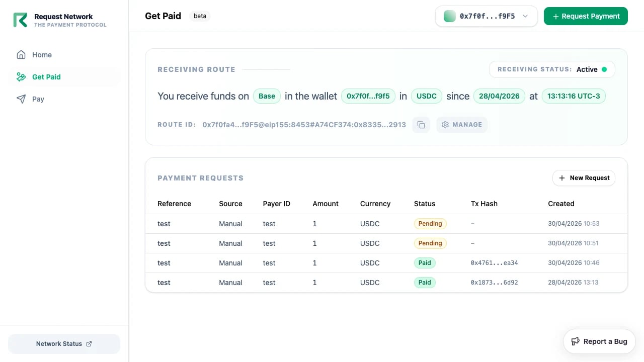Image resolution: width=644 pixels, height=362 pixels.
Task: Click the megaphone icon in Report a Bug
Action: click(576, 341)
